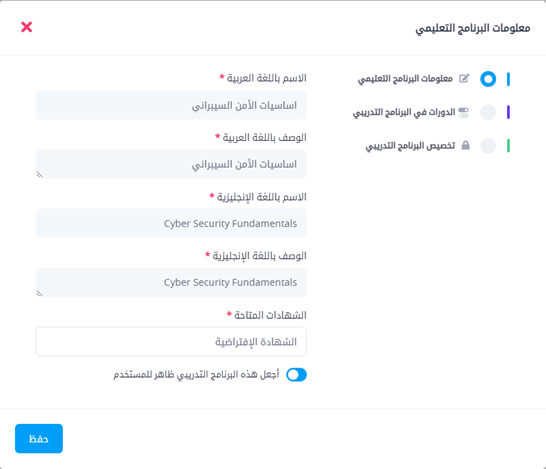The width and height of the screenshot is (546, 469).
Task: Click the Arabic description field's resize handle
Action: click(40, 174)
